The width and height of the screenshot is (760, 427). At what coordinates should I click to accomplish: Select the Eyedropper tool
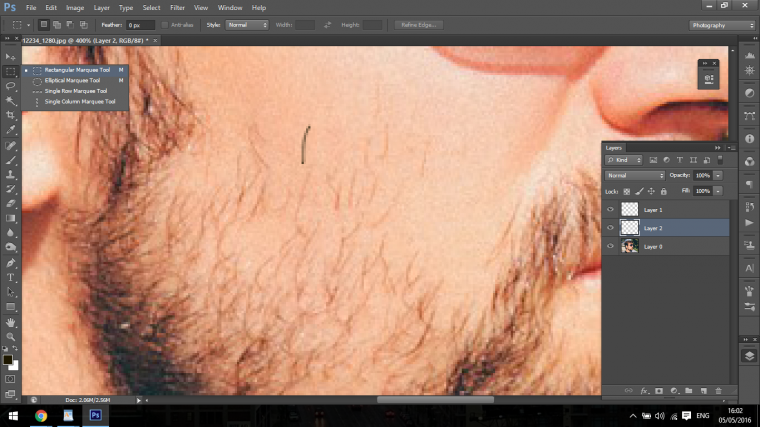pyautogui.click(x=10, y=130)
